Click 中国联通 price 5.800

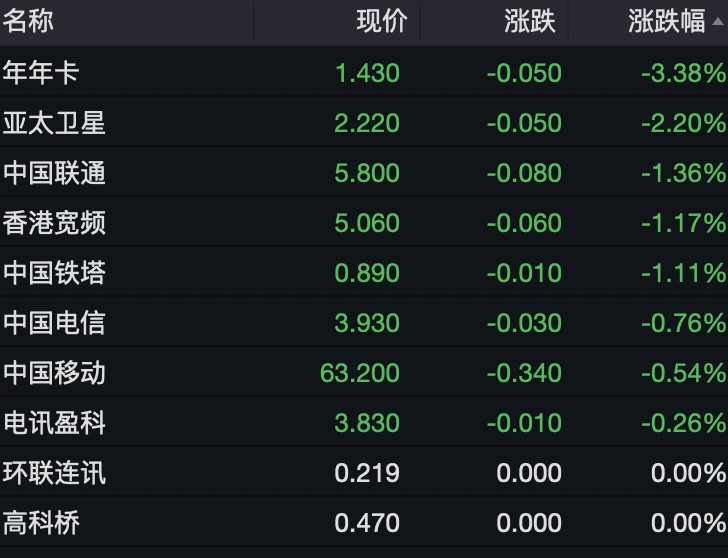[x=367, y=173]
